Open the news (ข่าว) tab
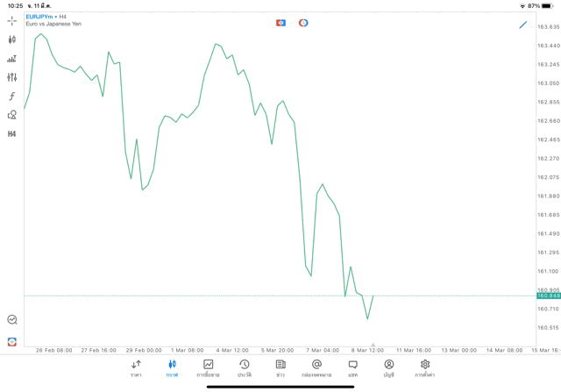561x392 pixels. coord(280,367)
